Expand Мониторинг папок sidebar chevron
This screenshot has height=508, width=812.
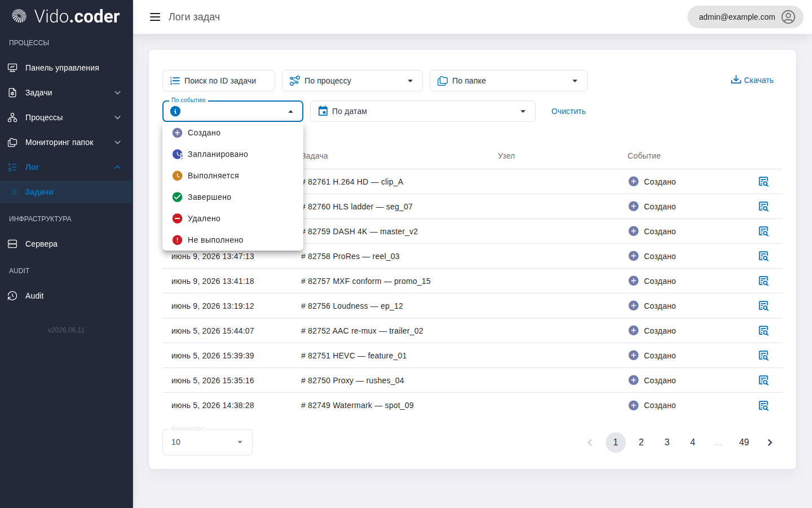[118, 142]
